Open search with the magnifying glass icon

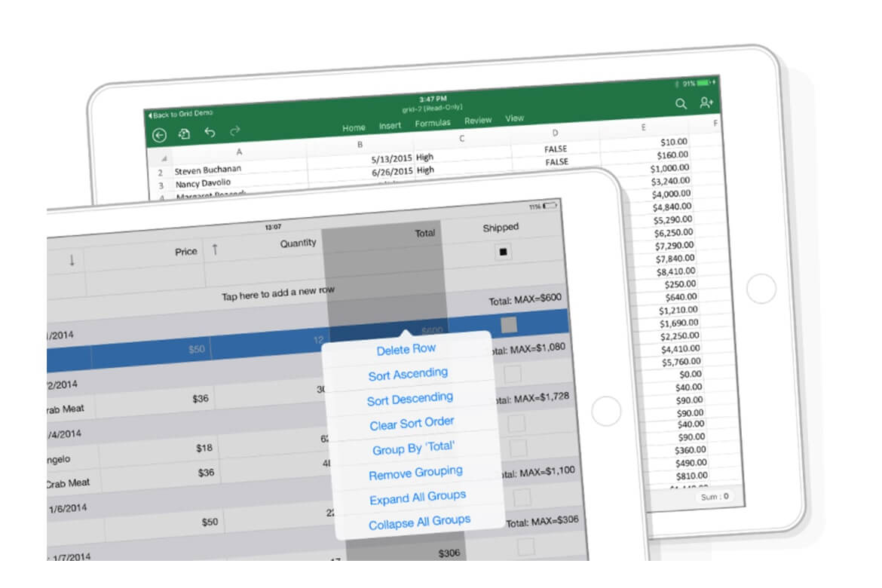click(x=681, y=104)
